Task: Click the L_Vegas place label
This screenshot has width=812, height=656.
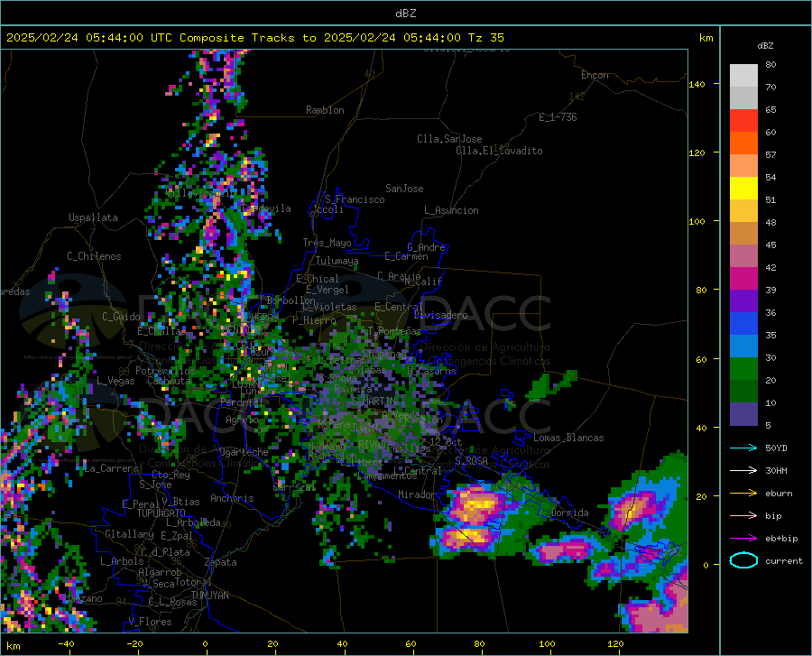Action: click(115, 381)
